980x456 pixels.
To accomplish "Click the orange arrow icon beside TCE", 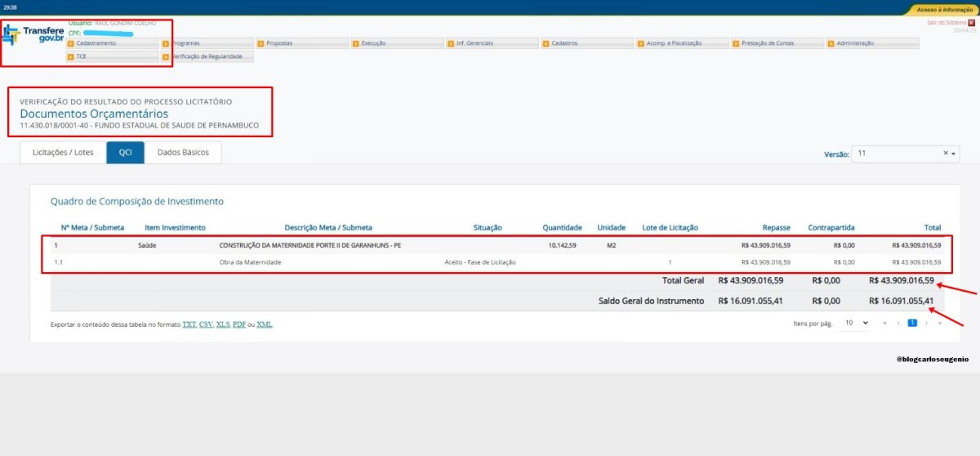I will [71, 56].
